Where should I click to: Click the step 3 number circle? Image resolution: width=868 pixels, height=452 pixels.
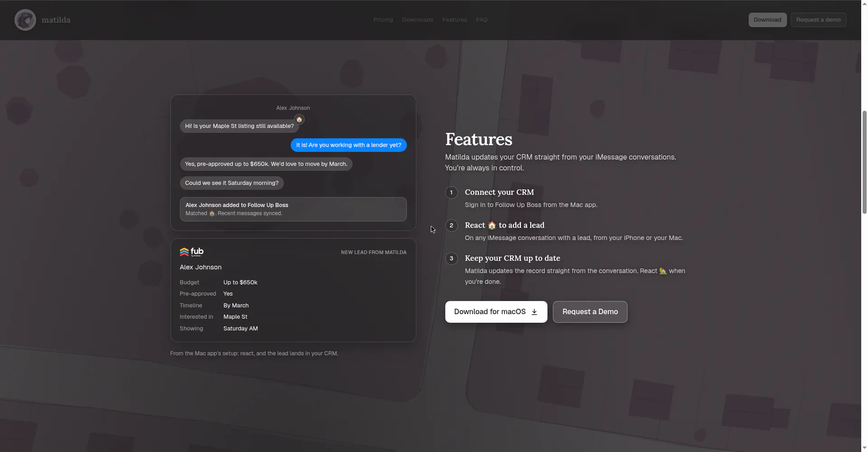[451, 259]
